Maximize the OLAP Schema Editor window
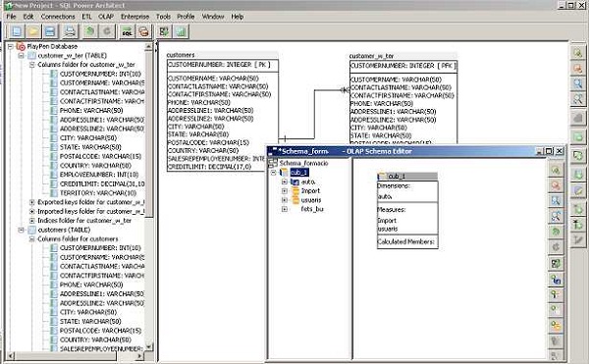589x364 pixels. (x=549, y=151)
